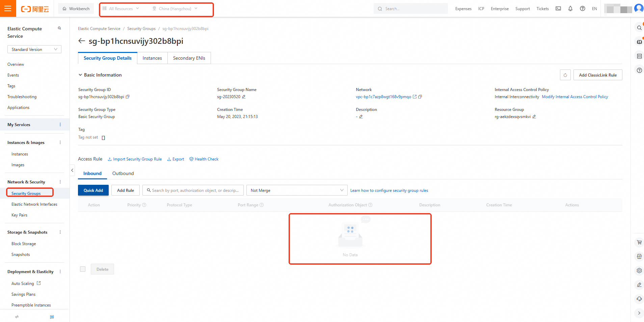Click the user avatar icon
The image size is (644, 322).
point(639,8)
